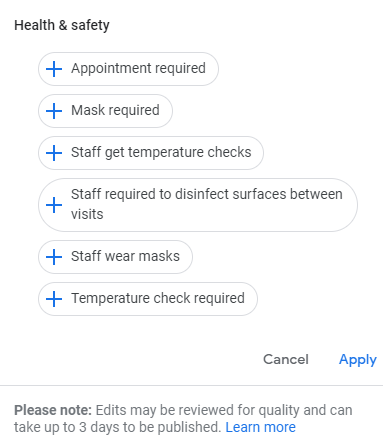
Task: Enable Staff required to disinfect surfaces between visits
Action: (198, 205)
